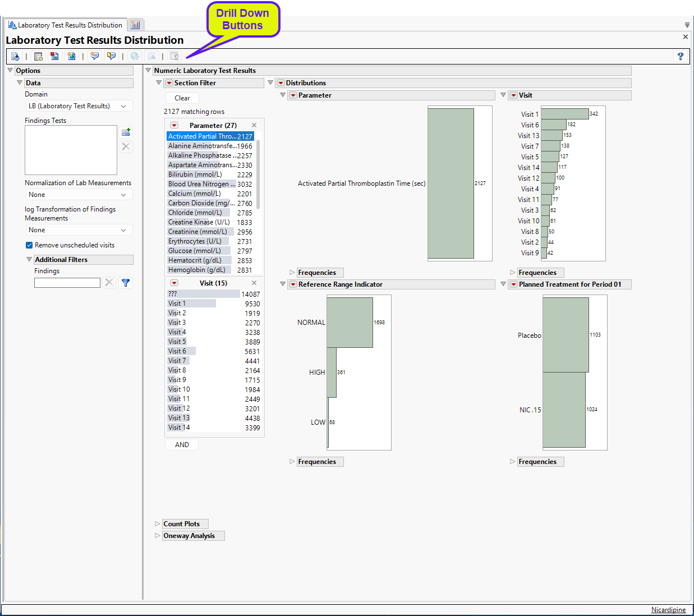
Task: Click the first toolbar icon showing a document with an arrow
Action: point(15,56)
